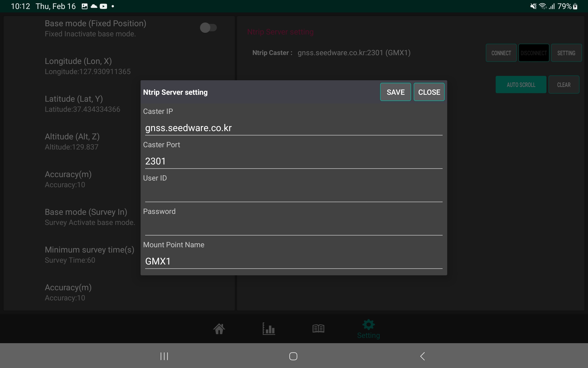Open Accuracy(m) setting below Altitude
The height and width of the screenshot is (368, 588).
[68, 179]
